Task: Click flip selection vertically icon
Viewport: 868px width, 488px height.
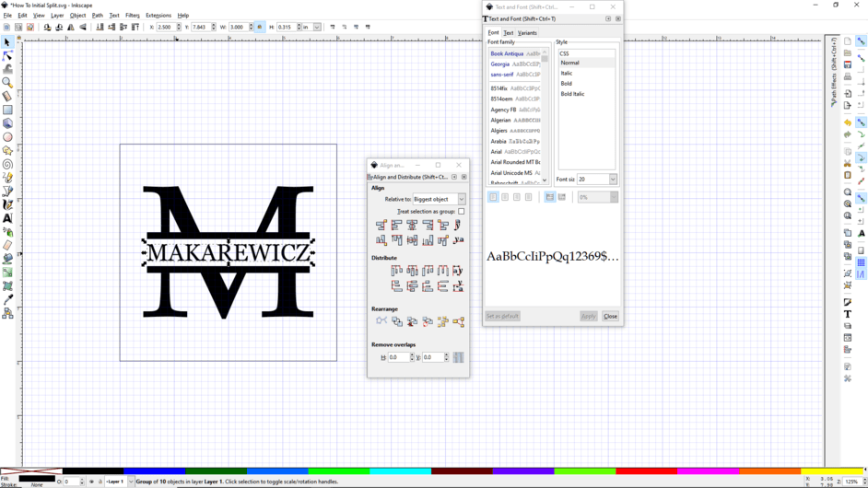Action: [x=83, y=27]
